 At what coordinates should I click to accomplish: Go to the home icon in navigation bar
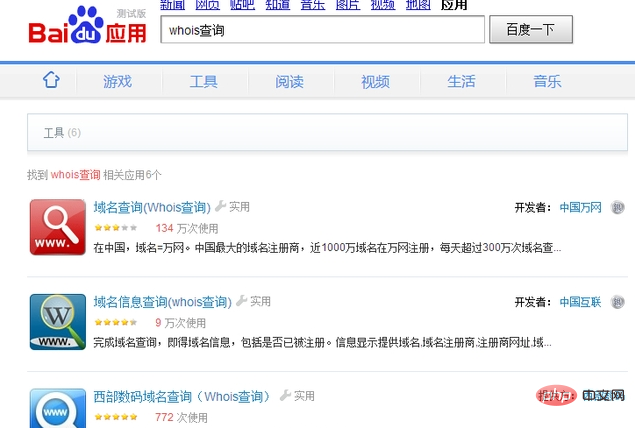[51, 80]
